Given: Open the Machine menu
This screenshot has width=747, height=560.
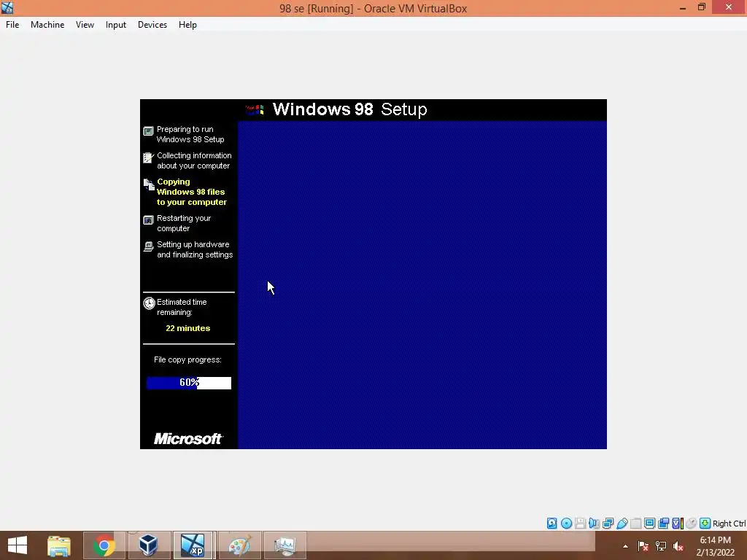Looking at the screenshot, I should 47,25.
